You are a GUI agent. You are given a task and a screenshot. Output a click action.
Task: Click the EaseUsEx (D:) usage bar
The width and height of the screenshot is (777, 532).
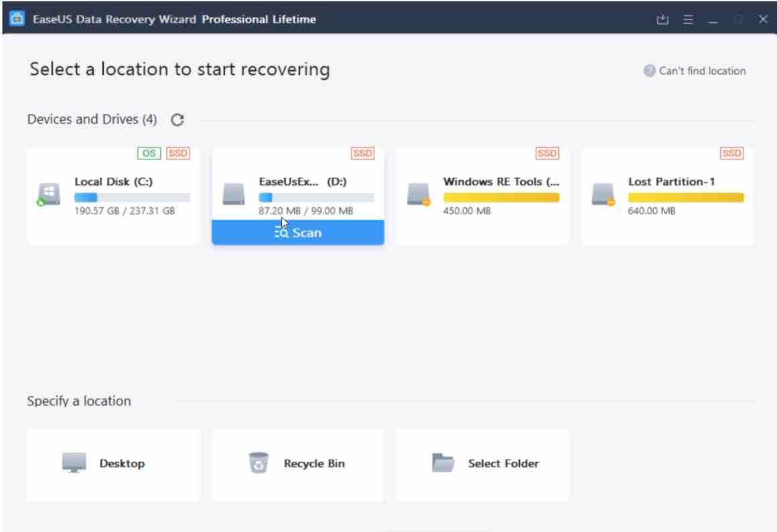pyautogui.click(x=317, y=198)
